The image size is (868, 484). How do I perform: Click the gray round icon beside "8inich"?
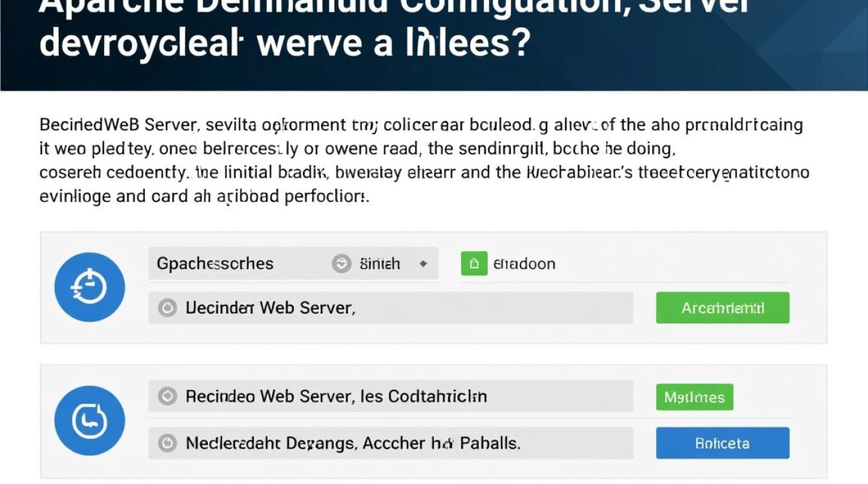(341, 263)
